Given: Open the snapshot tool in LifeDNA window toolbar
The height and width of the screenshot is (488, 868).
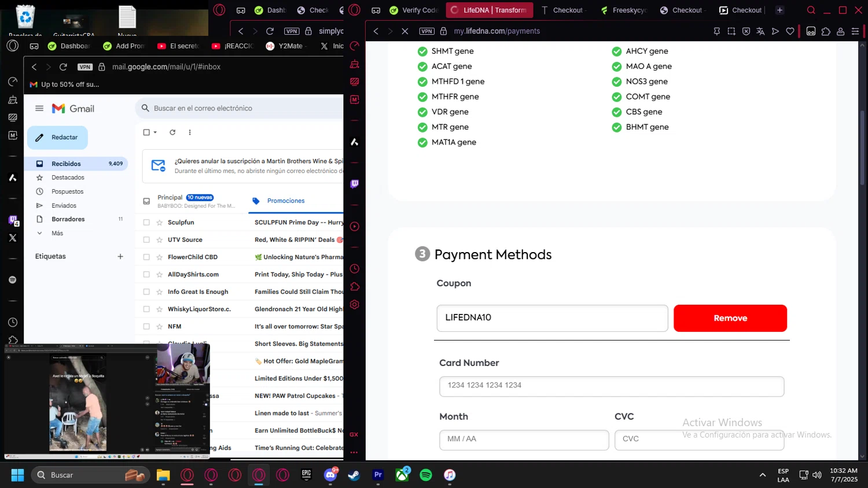Looking at the screenshot, I should click(x=731, y=31).
